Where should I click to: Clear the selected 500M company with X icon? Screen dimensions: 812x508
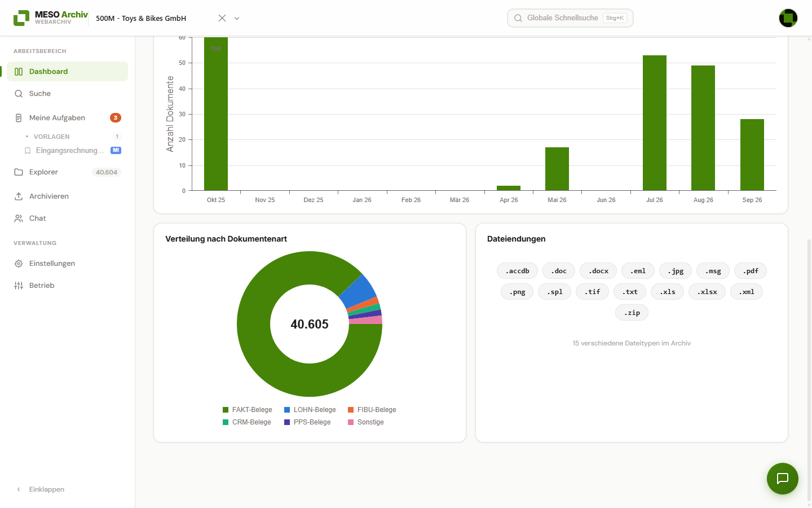point(222,18)
